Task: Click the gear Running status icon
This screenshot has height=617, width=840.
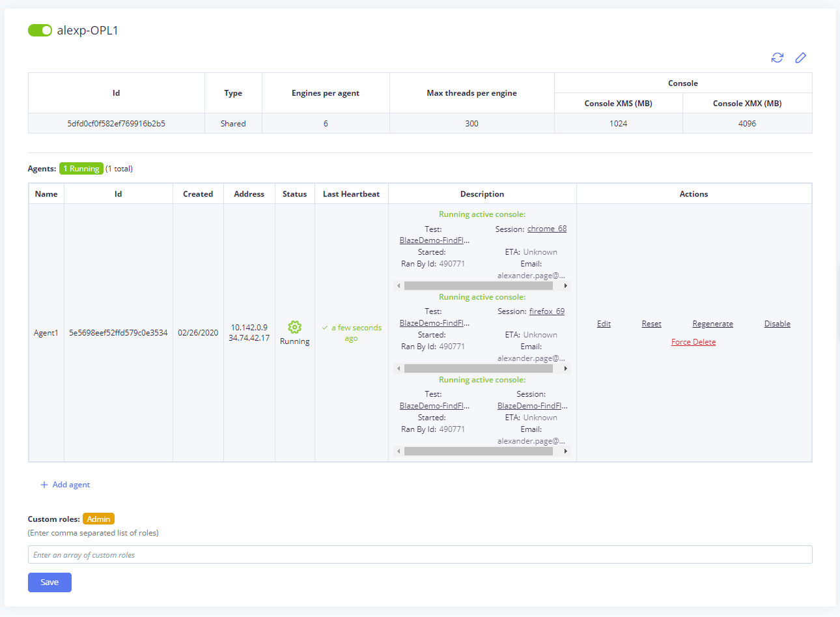Action: coord(294,327)
